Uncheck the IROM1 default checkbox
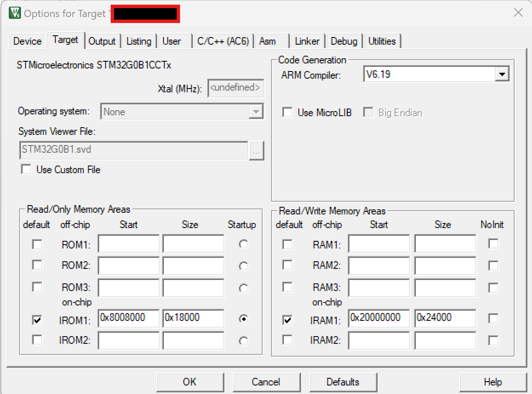Image resolution: width=532 pixels, height=394 pixels. (x=37, y=320)
